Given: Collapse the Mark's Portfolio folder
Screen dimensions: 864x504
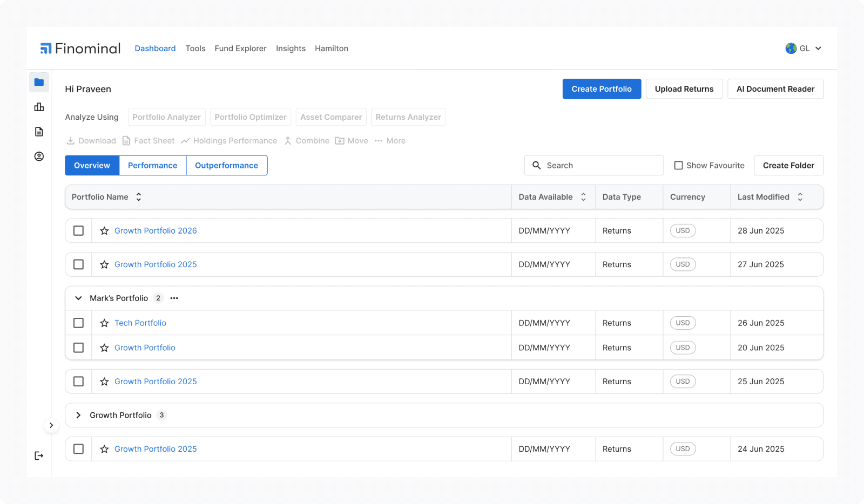Looking at the screenshot, I should (78, 298).
